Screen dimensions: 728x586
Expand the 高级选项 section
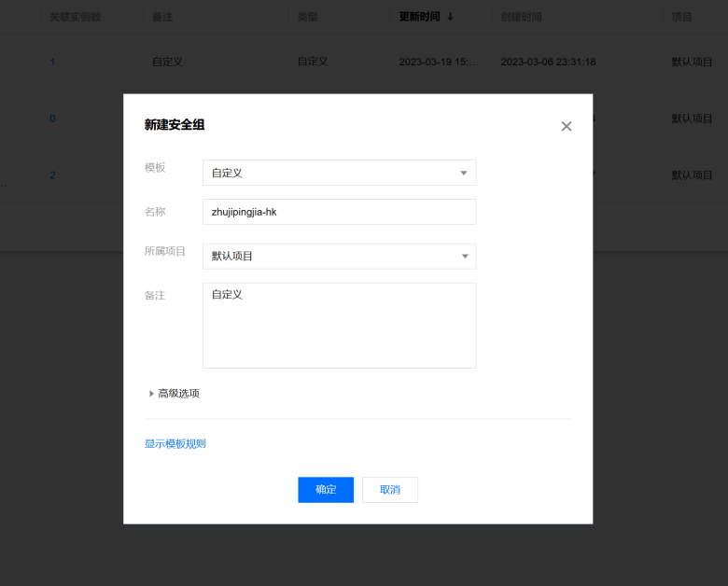(174, 393)
